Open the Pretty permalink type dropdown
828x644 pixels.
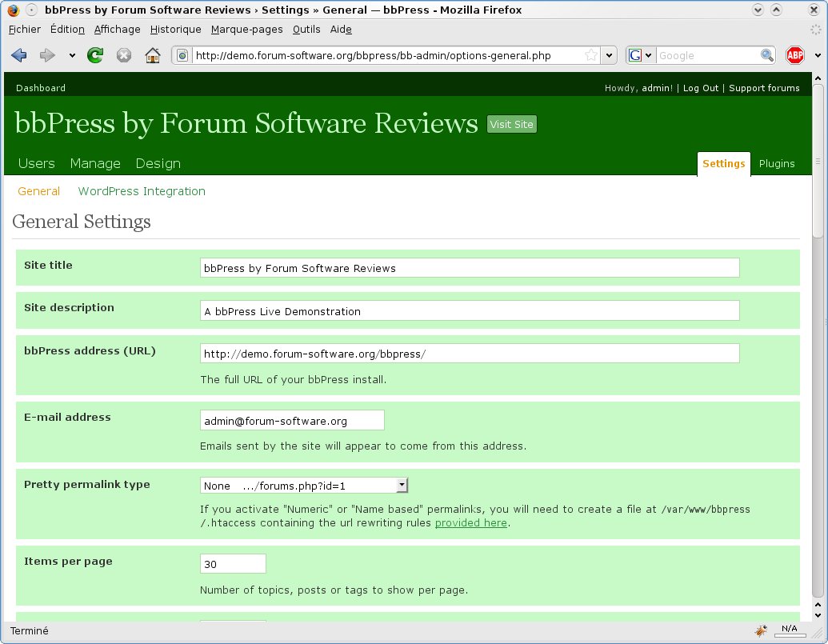coord(304,485)
